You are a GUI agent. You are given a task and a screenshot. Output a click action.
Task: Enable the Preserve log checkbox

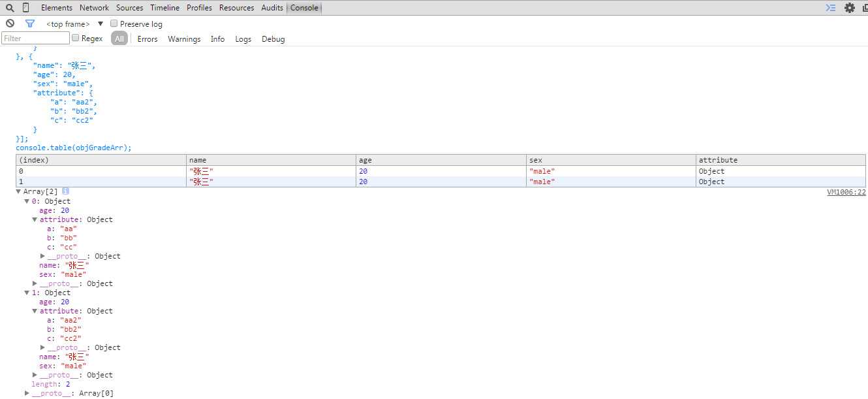pos(114,24)
